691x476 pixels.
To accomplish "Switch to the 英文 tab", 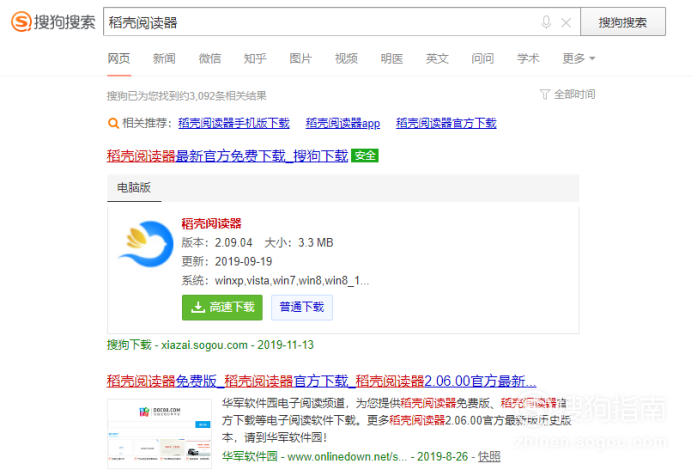I will (x=437, y=58).
